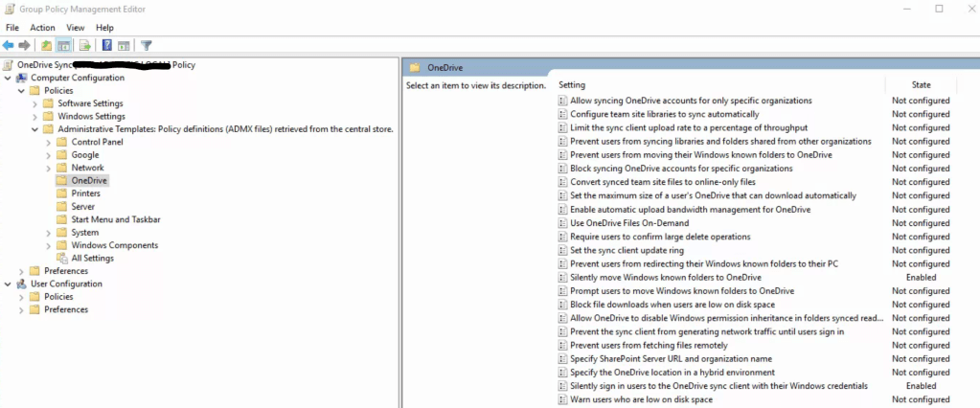Toggle Show/Hide Action Pane toolbar icon

click(x=125, y=45)
